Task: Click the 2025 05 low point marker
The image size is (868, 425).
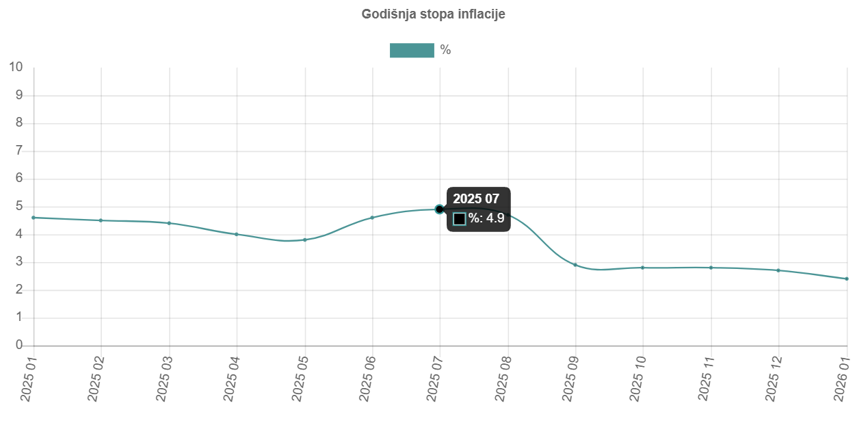Action: (x=304, y=240)
